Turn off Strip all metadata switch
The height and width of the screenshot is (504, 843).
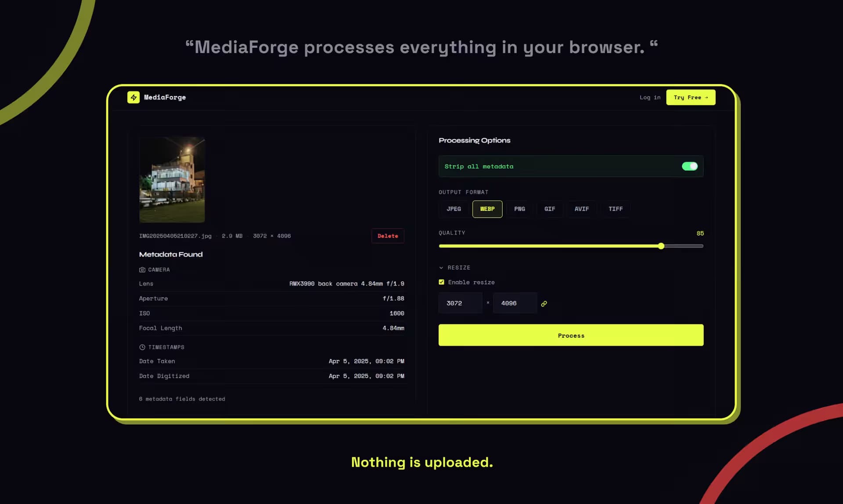689,166
